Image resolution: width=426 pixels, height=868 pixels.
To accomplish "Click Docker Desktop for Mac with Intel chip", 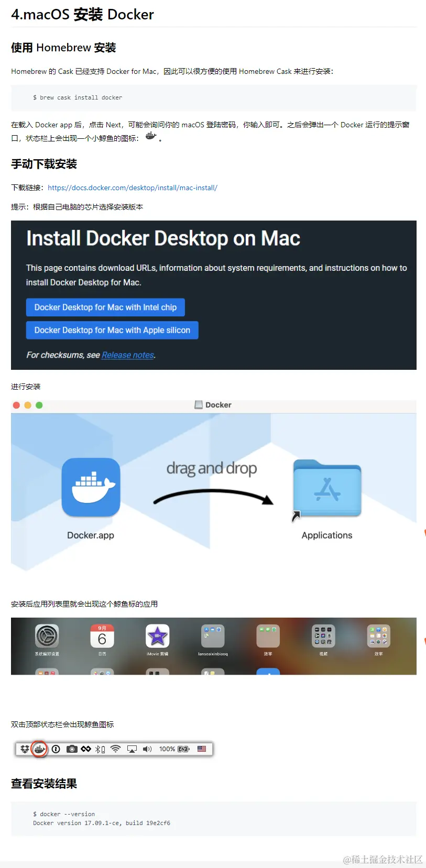I will 105,307.
